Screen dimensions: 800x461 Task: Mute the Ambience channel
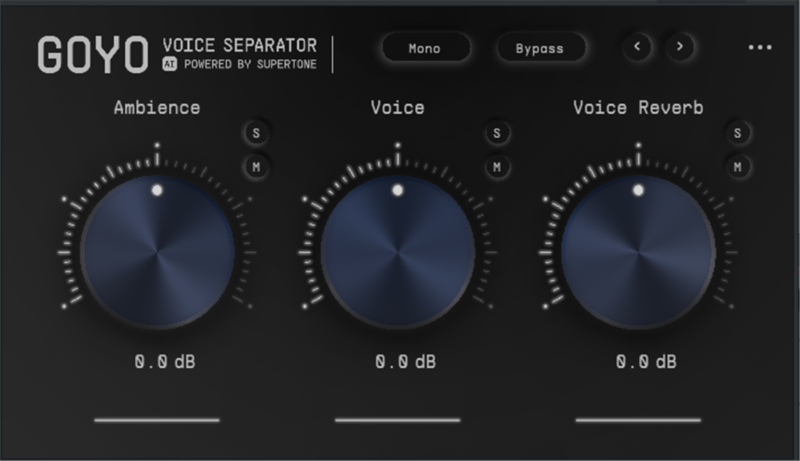256,166
